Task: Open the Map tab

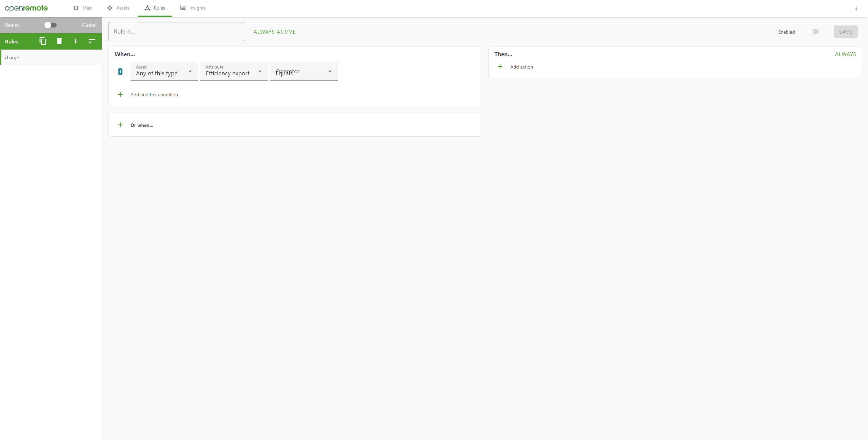Action: pos(83,8)
